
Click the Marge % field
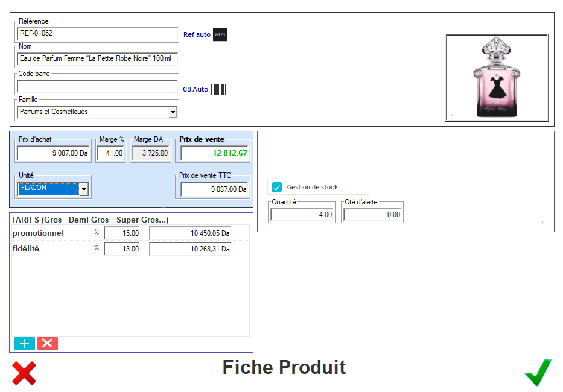(110, 153)
